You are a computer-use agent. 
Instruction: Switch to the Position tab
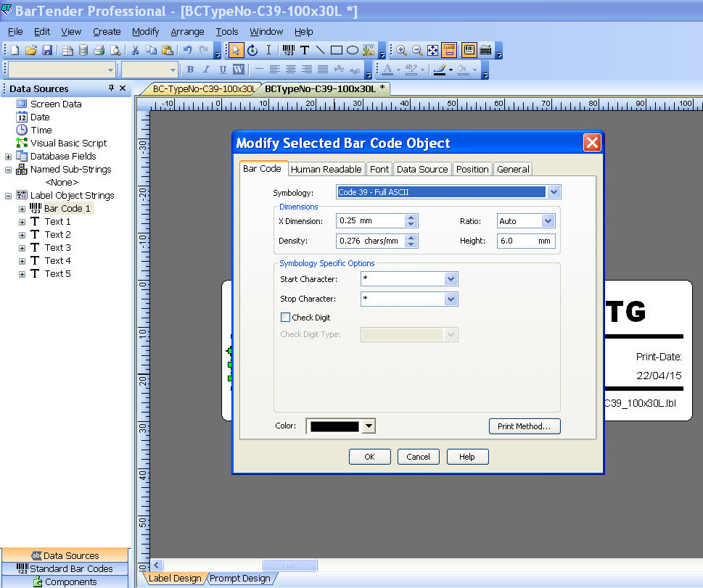pyautogui.click(x=472, y=169)
